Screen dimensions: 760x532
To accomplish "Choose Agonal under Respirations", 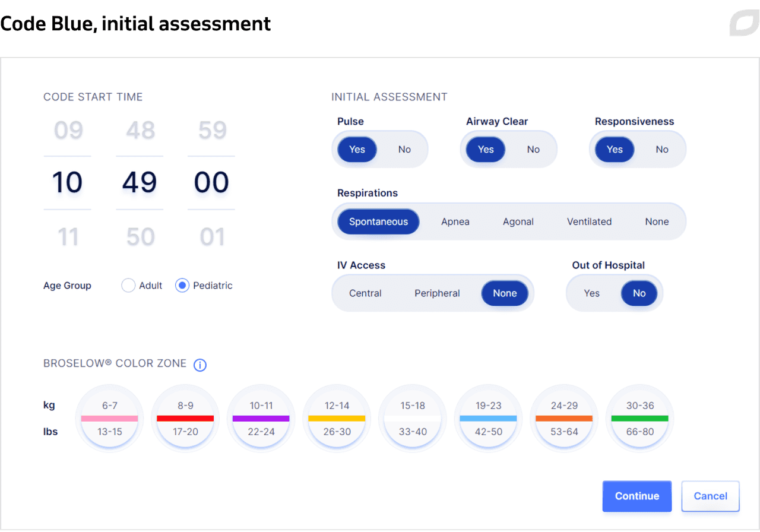I will click(518, 222).
